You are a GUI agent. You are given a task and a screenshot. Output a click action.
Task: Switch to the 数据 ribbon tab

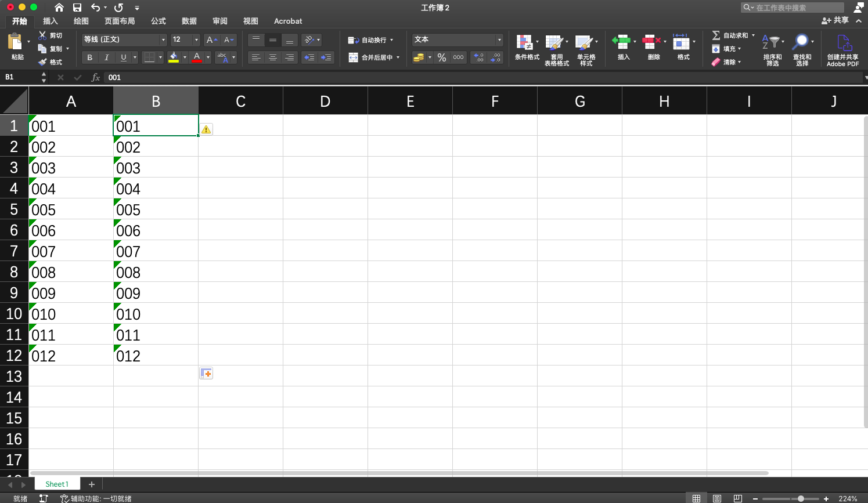click(189, 21)
